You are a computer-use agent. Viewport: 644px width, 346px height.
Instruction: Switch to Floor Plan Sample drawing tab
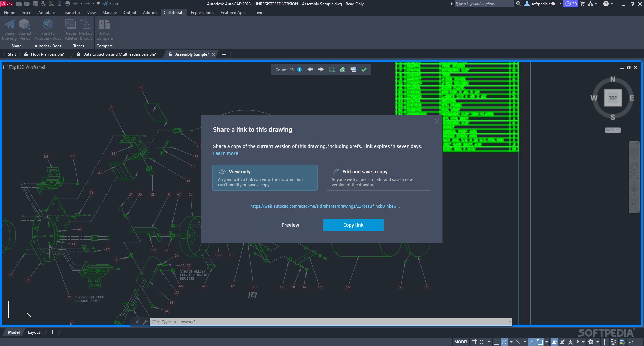click(x=47, y=54)
